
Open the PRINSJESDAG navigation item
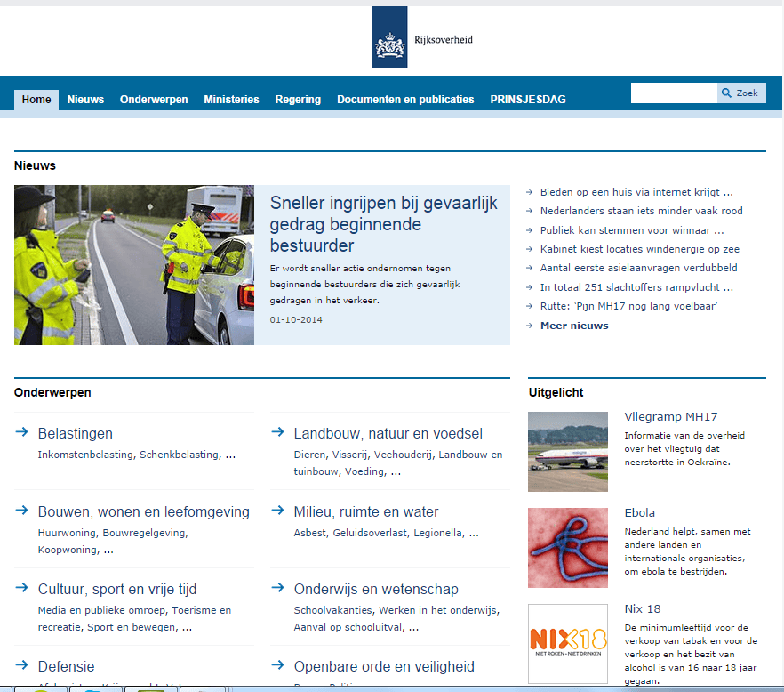(528, 100)
